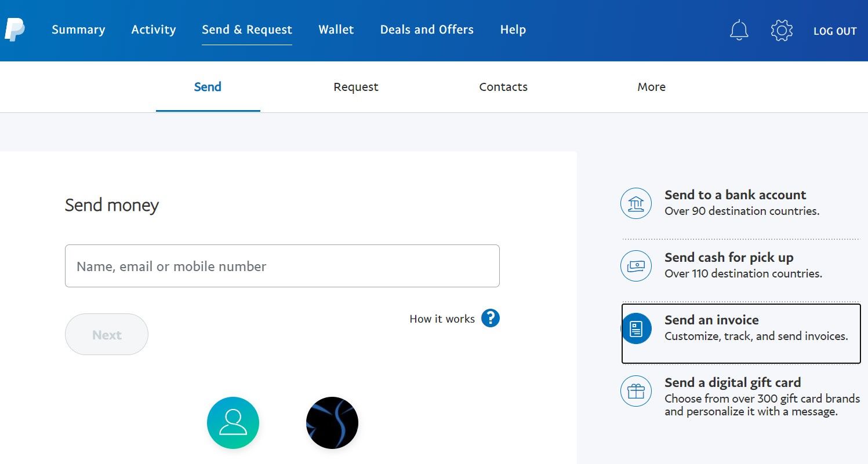Open the settings gear icon
This screenshot has height=464, width=868.
[781, 30]
